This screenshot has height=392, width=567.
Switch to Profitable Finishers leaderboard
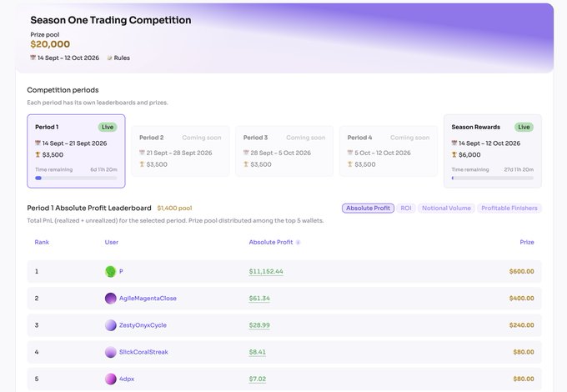pos(509,209)
